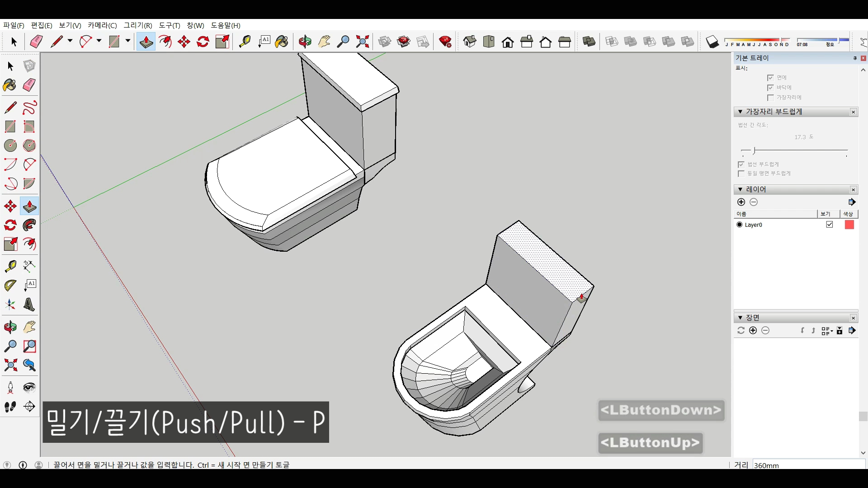Select the Paint Bucket tool in left toolbar
Viewport: 868px width, 488px height.
10,85
